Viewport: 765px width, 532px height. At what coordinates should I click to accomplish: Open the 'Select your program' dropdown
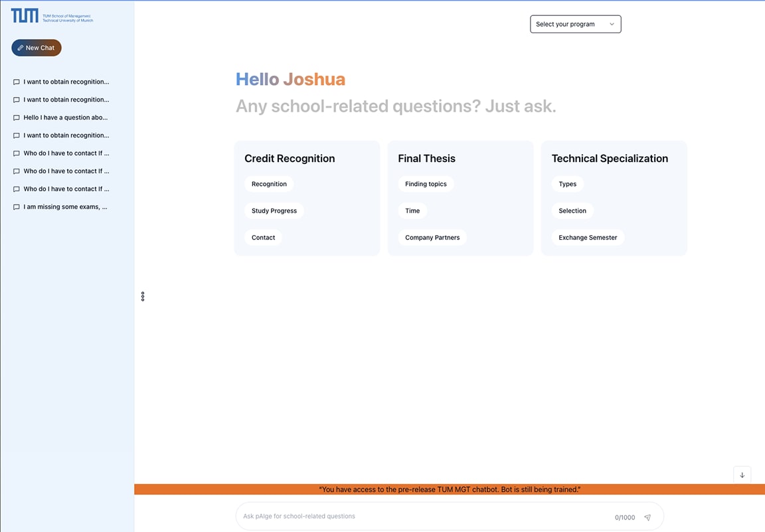575,24
